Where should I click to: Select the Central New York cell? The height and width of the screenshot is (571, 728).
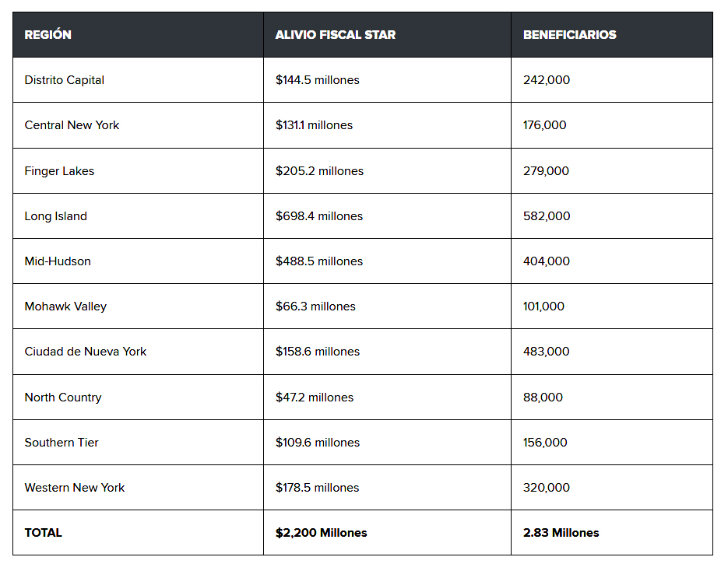(72, 125)
